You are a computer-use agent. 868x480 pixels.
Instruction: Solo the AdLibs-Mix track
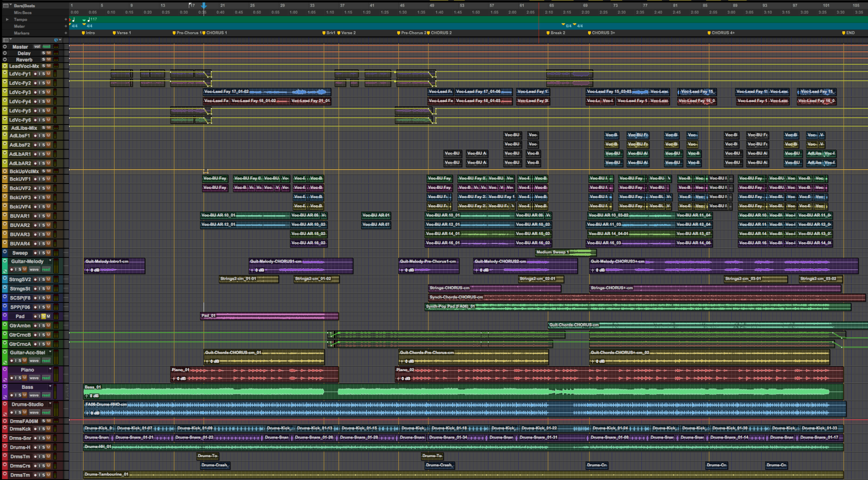click(x=43, y=128)
